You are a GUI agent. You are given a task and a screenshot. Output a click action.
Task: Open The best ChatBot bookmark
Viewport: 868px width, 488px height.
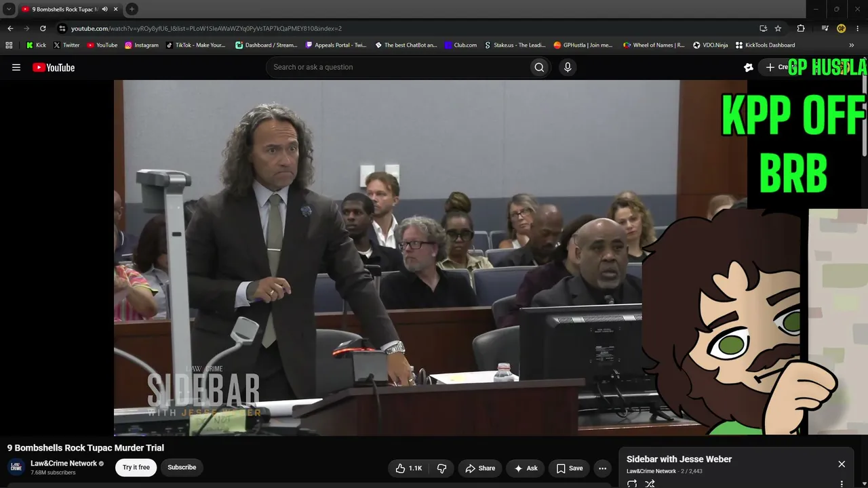(406, 45)
